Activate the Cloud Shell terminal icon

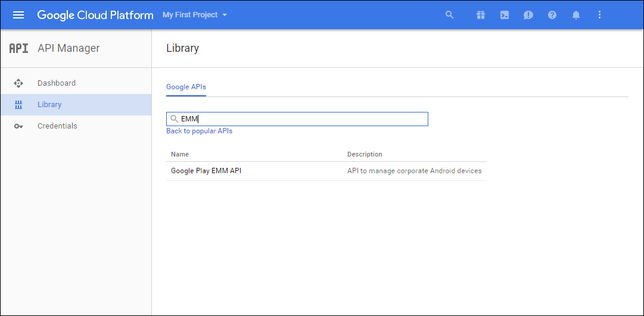point(505,15)
